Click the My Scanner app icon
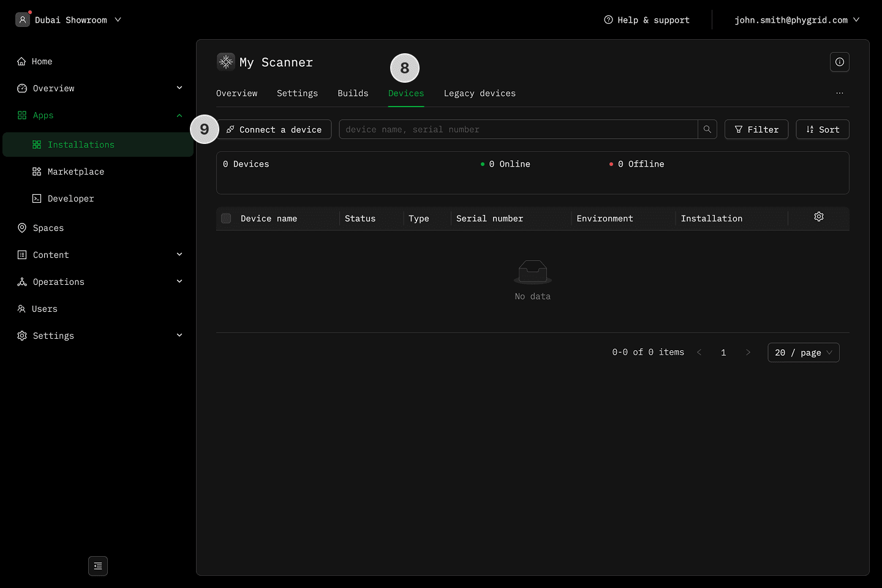The width and height of the screenshot is (882, 588). [226, 62]
